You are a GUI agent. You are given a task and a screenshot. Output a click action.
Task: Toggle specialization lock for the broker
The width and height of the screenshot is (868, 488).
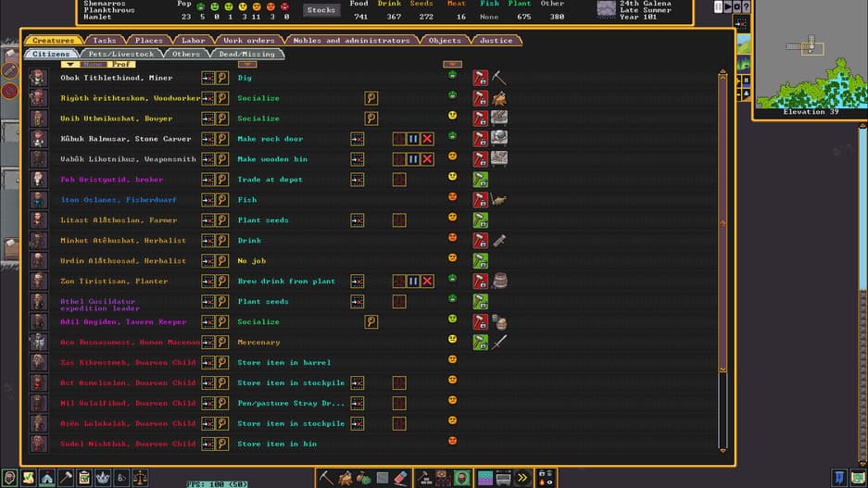[x=480, y=180]
